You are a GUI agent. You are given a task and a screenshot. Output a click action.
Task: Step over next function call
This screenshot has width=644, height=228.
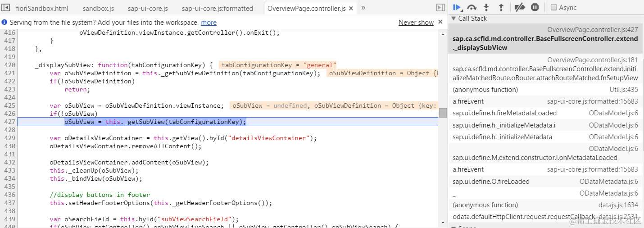[x=472, y=7]
